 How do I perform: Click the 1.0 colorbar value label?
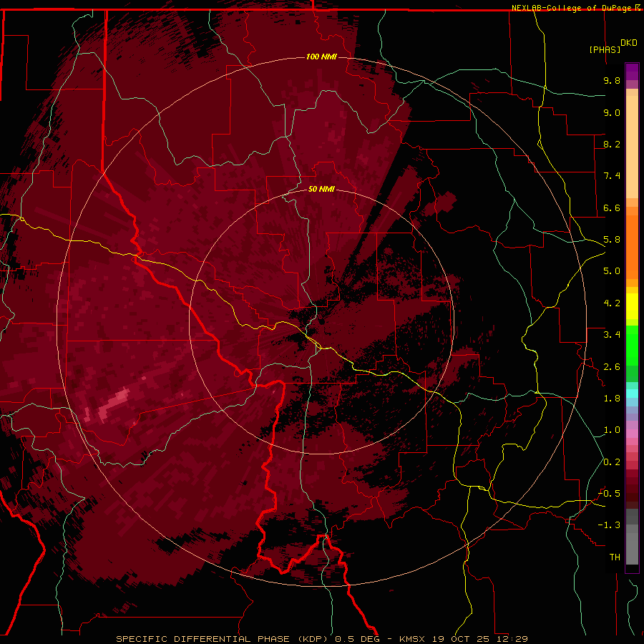point(612,430)
